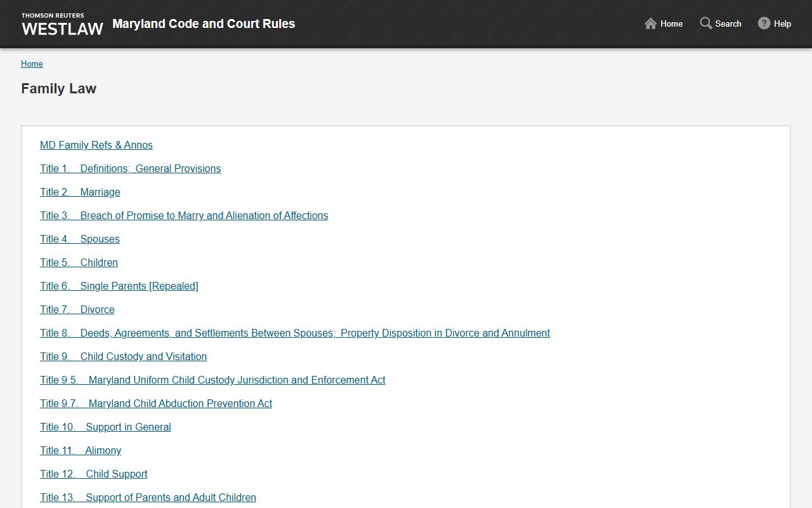812x508 pixels.
Task: Select Title 11 Alimony
Action: coord(81,451)
